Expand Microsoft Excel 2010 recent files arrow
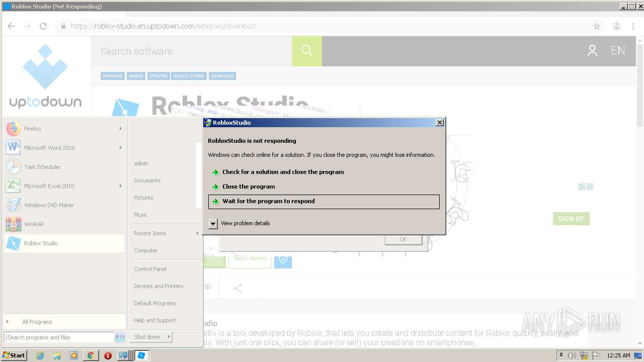The height and width of the screenshot is (362, 644). click(x=120, y=186)
